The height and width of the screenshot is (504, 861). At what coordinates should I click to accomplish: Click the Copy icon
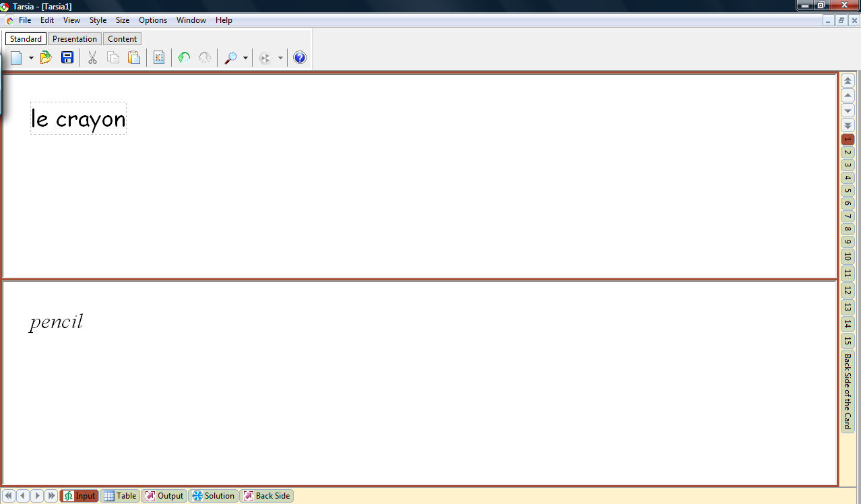113,58
